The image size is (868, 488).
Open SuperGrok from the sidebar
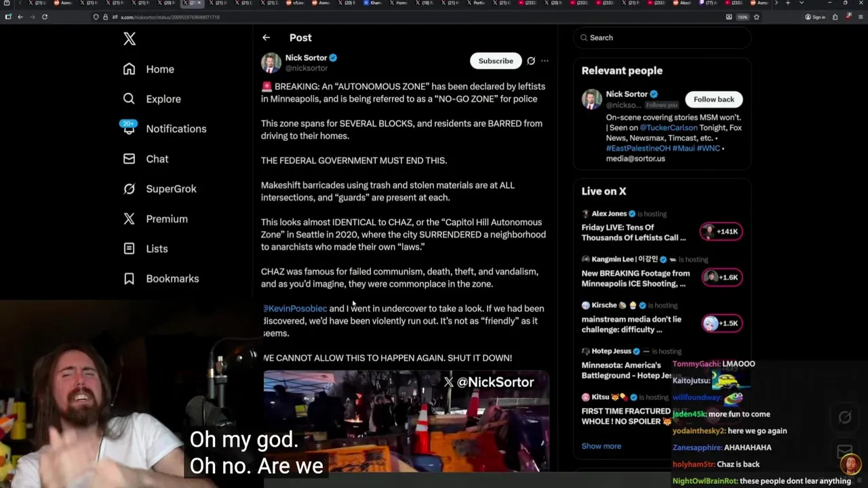(159, 188)
